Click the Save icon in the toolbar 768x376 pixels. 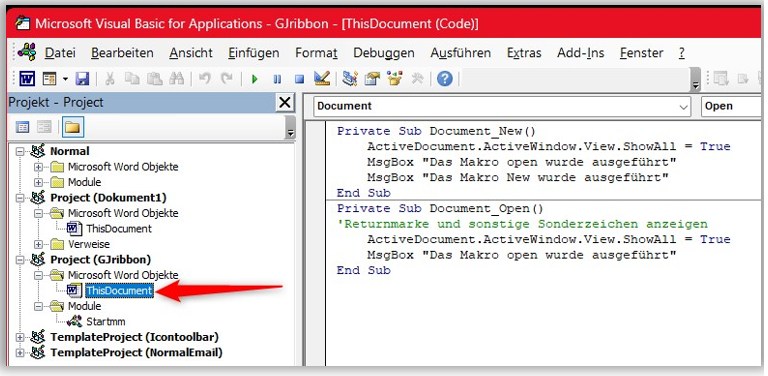click(x=82, y=79)
